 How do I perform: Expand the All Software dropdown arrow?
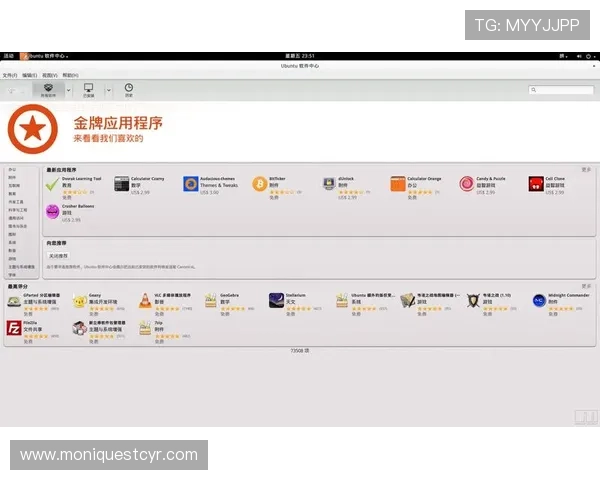coord(69,91)
